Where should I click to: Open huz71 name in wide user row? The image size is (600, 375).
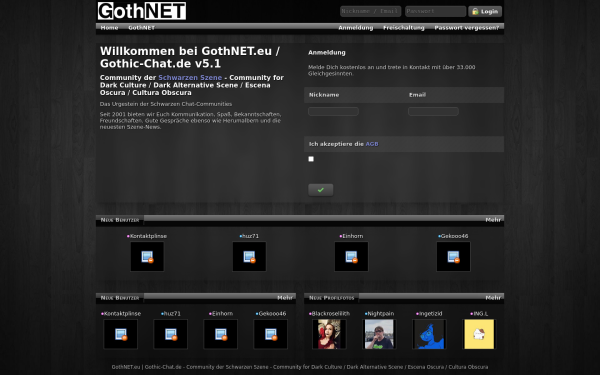point(250,236)
